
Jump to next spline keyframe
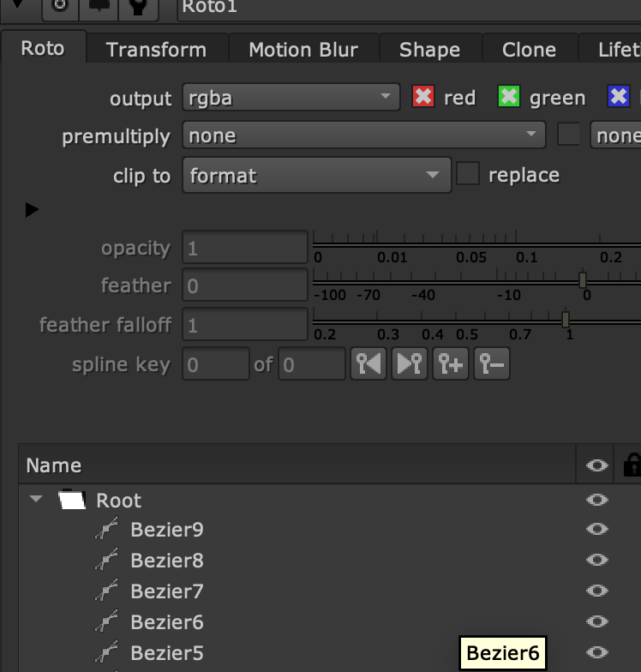(410, 364)
